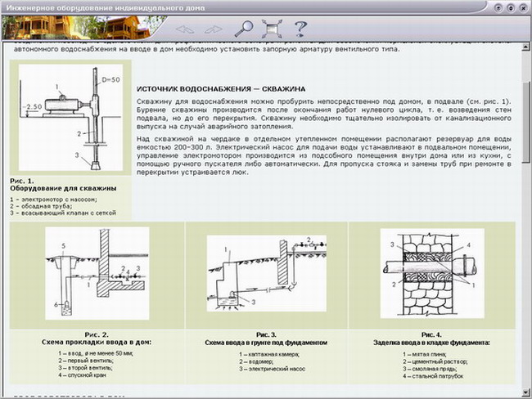Click the Рис. 1 well equipment diagram
The height and width of the screenshot is (399, 532).
[70, 117]
